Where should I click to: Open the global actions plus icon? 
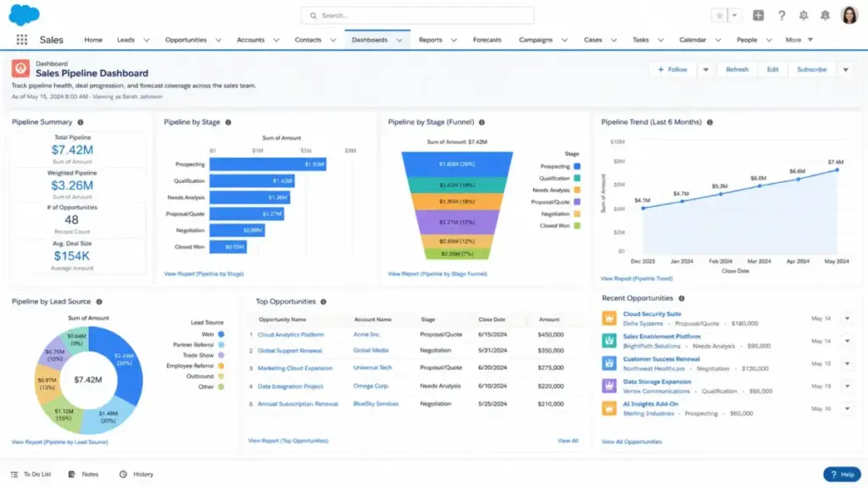(758, 15)
